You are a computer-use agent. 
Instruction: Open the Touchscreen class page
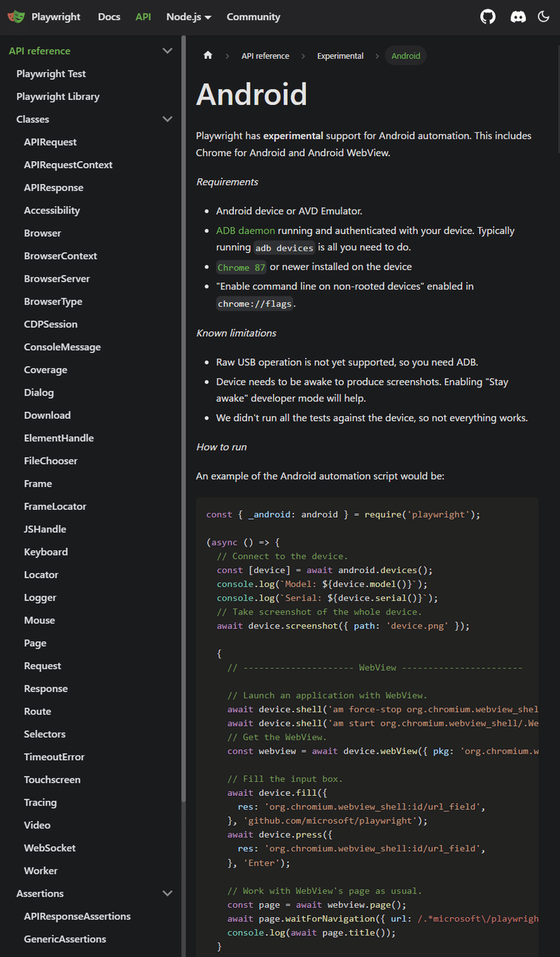tap(52, 780)
